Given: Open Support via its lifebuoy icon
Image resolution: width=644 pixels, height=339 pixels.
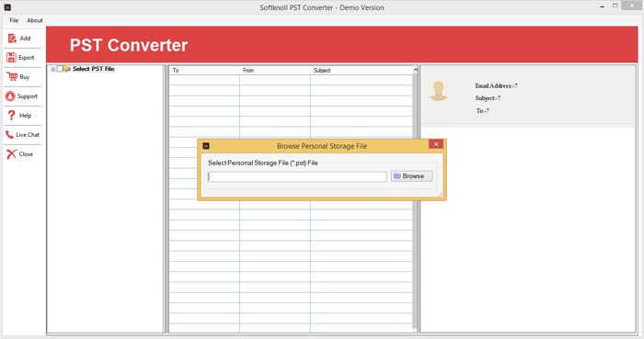Looking at the screenshot, I should point(10,96).
